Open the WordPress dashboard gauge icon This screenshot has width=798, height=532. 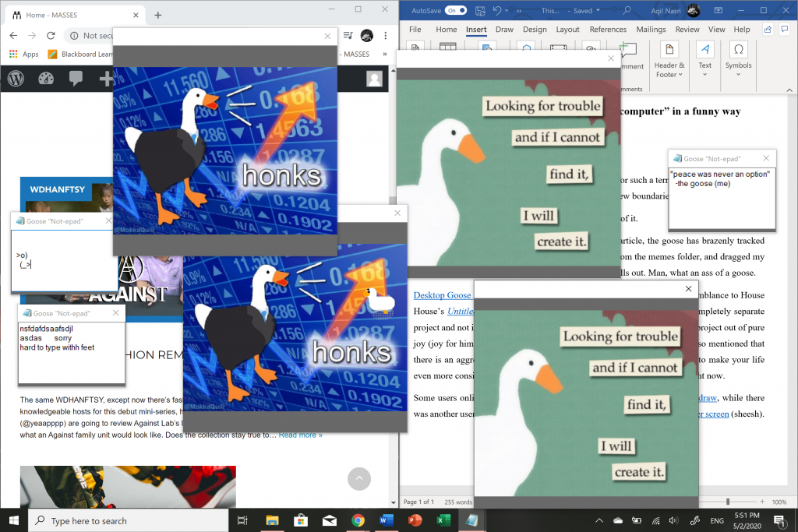[x=46, y=79]
